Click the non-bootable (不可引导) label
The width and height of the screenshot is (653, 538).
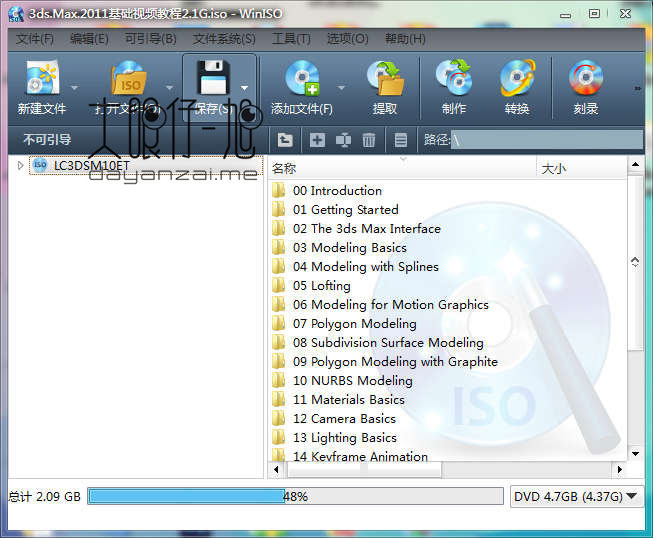click(47, 140)
